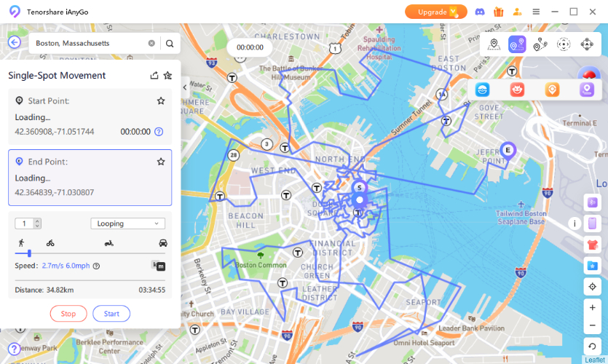Image resolution: width=608 pixels, height=364 pixels.
Task: Select the single-spot movement mode icon
Action: (517, 44)
